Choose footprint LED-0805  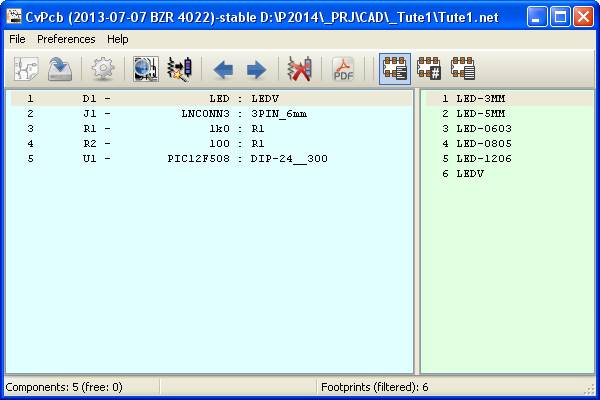[x=509, y=144]
